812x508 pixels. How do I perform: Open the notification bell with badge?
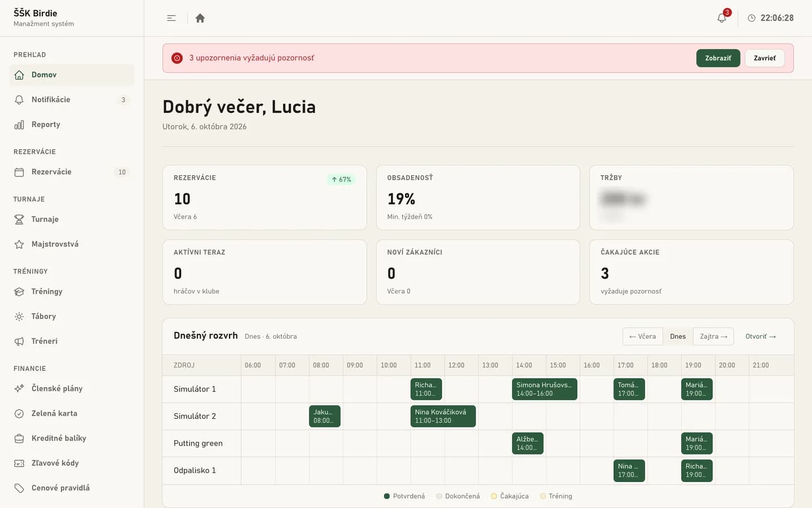pyautogui.click(x=722, y=17)
